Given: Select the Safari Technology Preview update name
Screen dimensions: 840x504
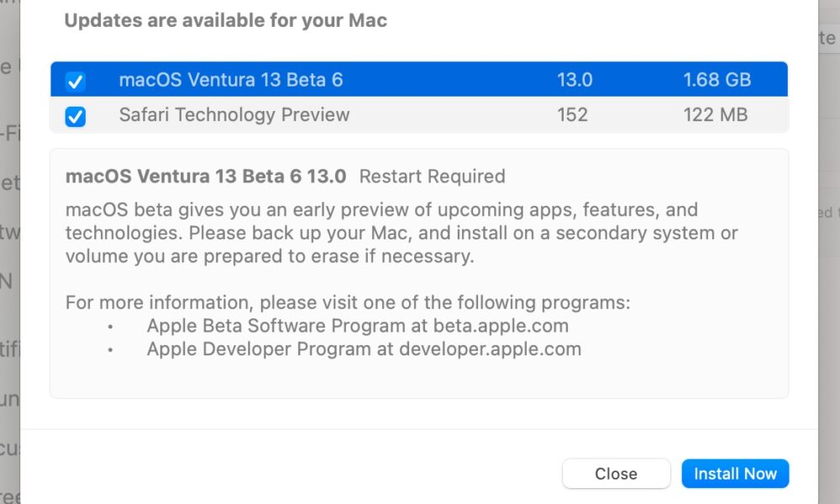Looking at the screenshot, I should tap(234, 114).
